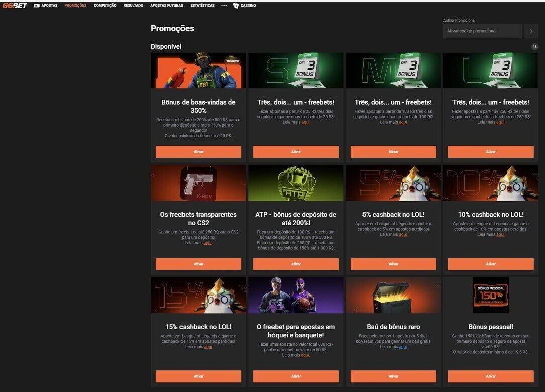Click the 'Disponível' section heading
Image resolution: width=545 pixels, height=392 pixels.
[x=166, y=46]
